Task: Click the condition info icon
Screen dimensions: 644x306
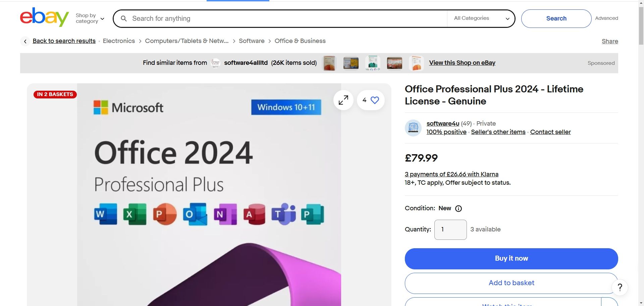Action: tap(459, 209)
